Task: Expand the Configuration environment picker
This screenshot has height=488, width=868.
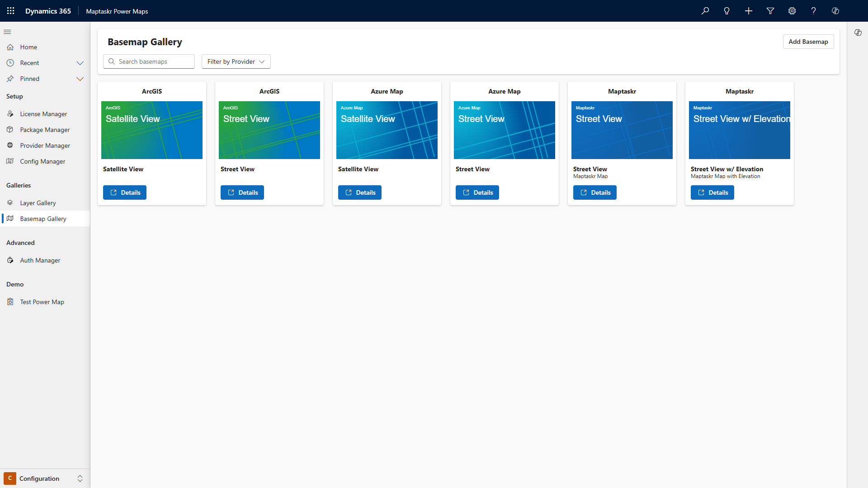Action: tap(80, 479)
